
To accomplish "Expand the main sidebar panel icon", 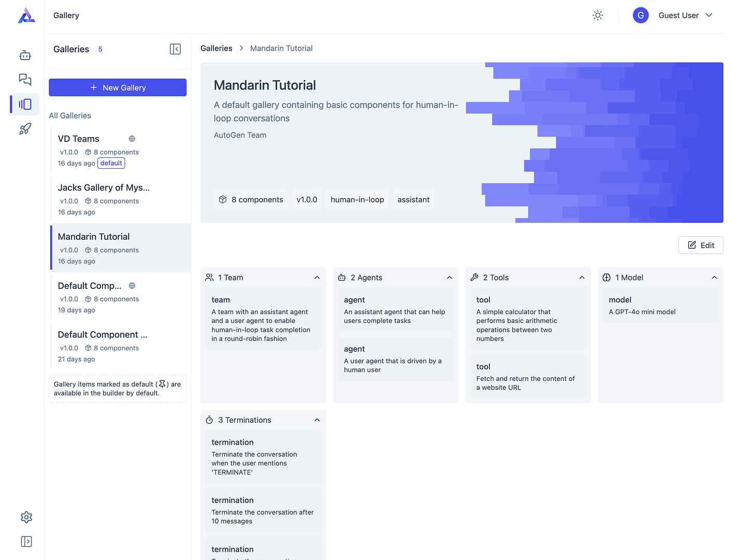I will point(26,541).
